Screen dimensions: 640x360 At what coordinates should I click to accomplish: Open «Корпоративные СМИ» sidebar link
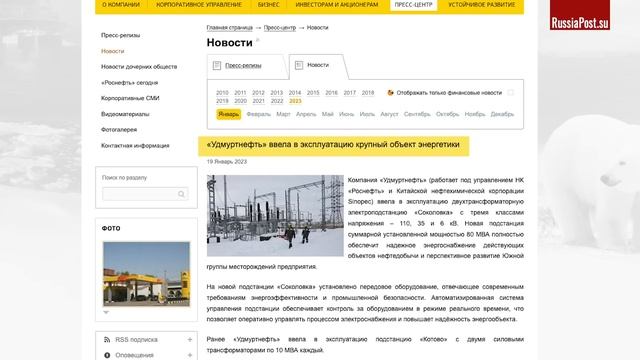(130, 98)
